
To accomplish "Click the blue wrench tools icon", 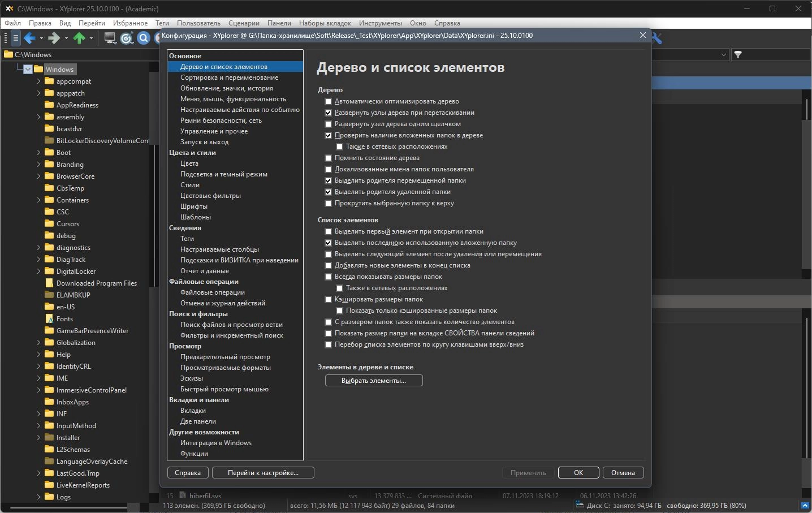I will click(656, 38).
